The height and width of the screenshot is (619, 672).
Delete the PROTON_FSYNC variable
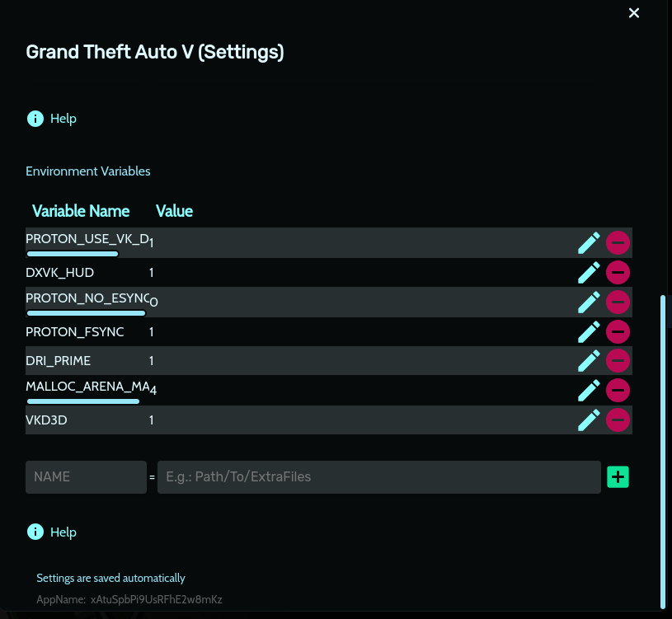tap(618, 331)
